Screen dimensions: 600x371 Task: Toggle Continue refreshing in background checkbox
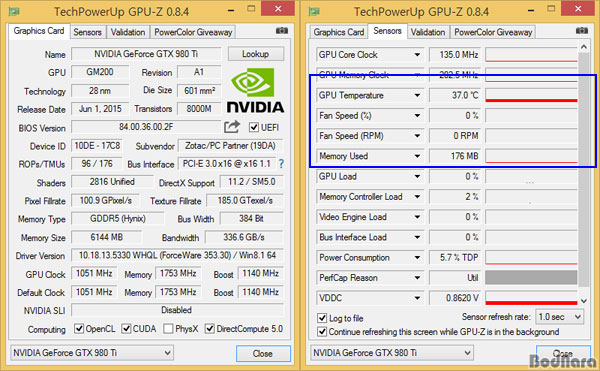coord(322,332)
